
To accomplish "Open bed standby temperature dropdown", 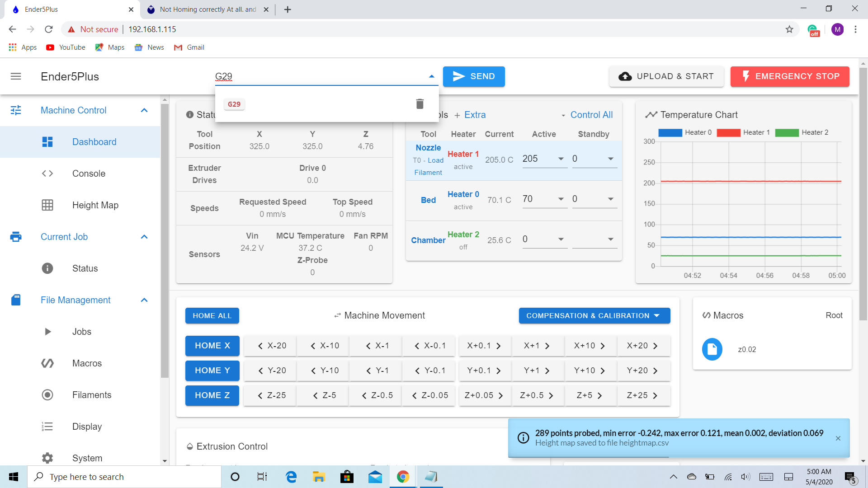I will pyautogui.click(x=610, y=199).
